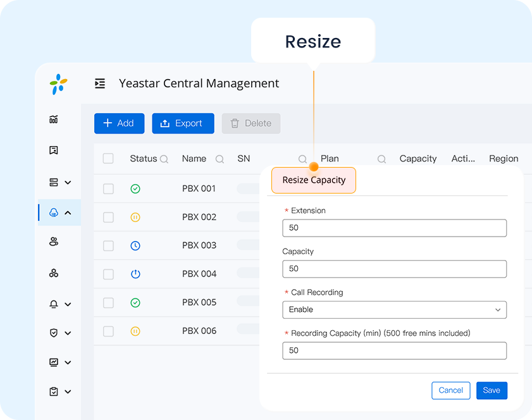This screenshot has height=420, width=532.
Task: Click the search icon beside Status column
Action: pyautogui.click(x=164, y=159)
